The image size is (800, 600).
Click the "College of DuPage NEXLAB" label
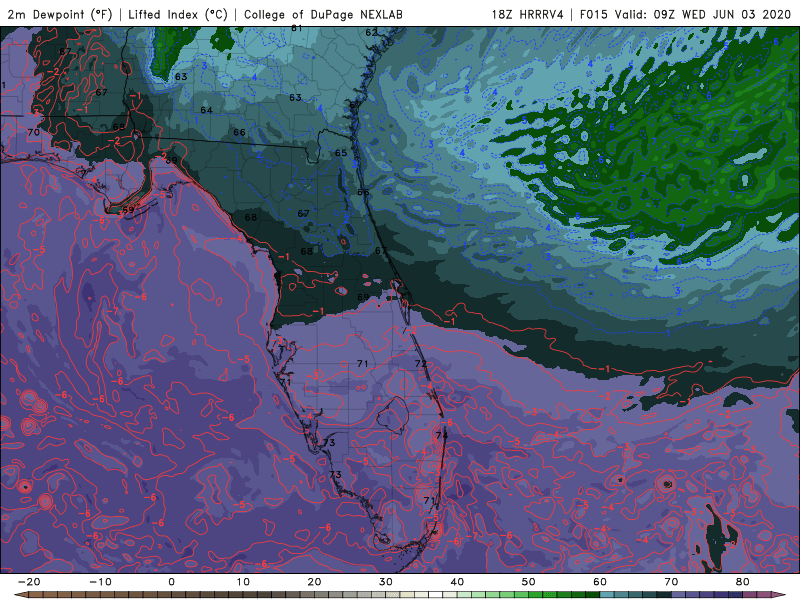tap(323, 14)
